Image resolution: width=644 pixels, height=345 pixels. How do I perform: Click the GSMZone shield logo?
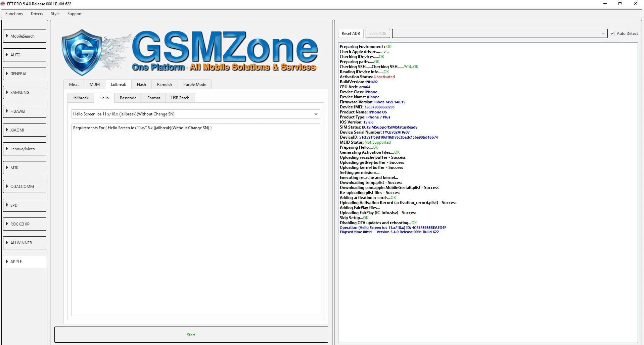pos(82,52)
